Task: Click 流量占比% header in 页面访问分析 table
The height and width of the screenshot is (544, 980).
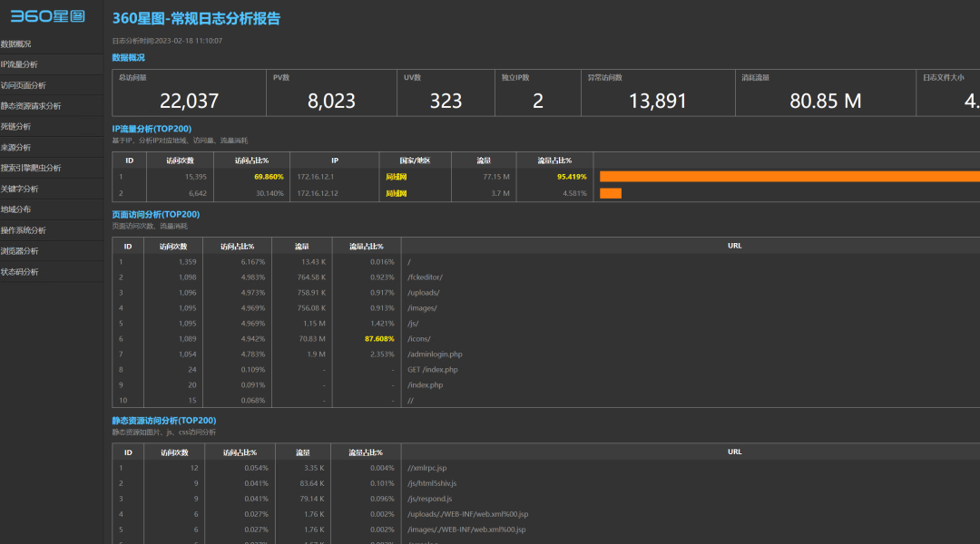Action: pos(367,247)
